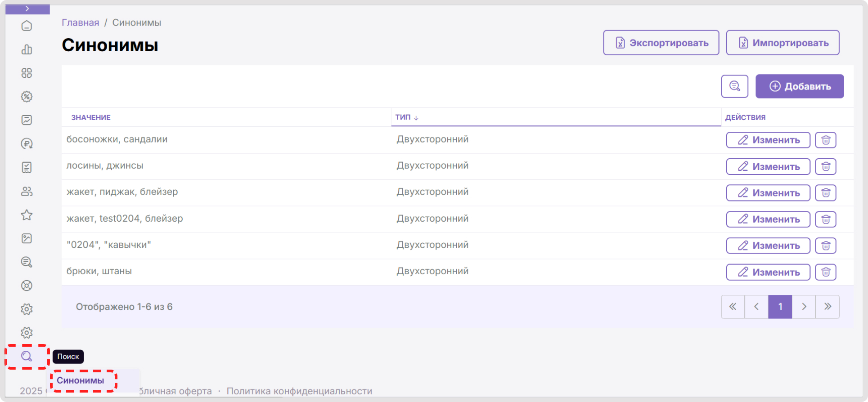Open the lifebuoy support icon
The height and width of the screenshot is (402, 868).
[x=27, y=286]
